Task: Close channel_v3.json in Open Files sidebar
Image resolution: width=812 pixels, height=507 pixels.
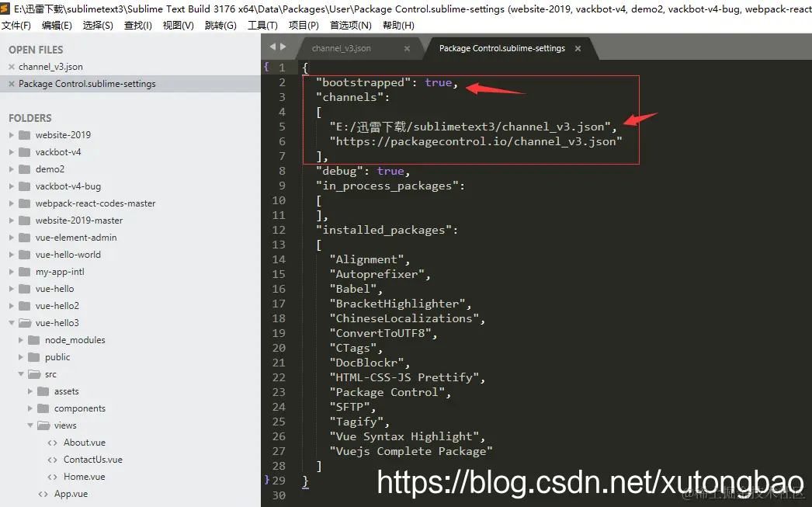Action: tap(12, 66)
